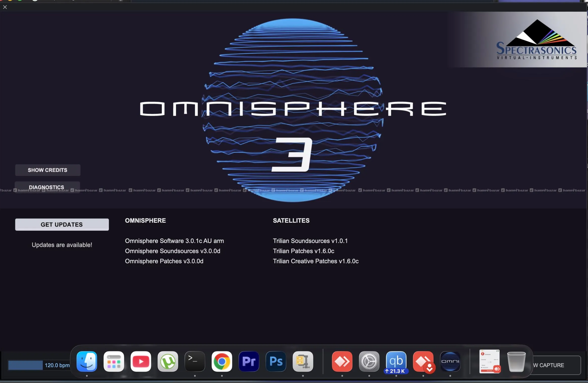Click the Spectrasonics Virtual Instruments logo
588x383 pixels.
(x=537, y=40)
